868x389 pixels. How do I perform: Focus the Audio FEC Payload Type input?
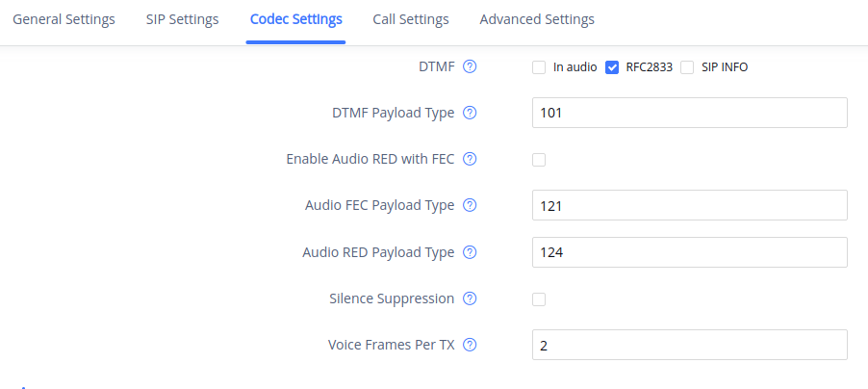[689, 205]
